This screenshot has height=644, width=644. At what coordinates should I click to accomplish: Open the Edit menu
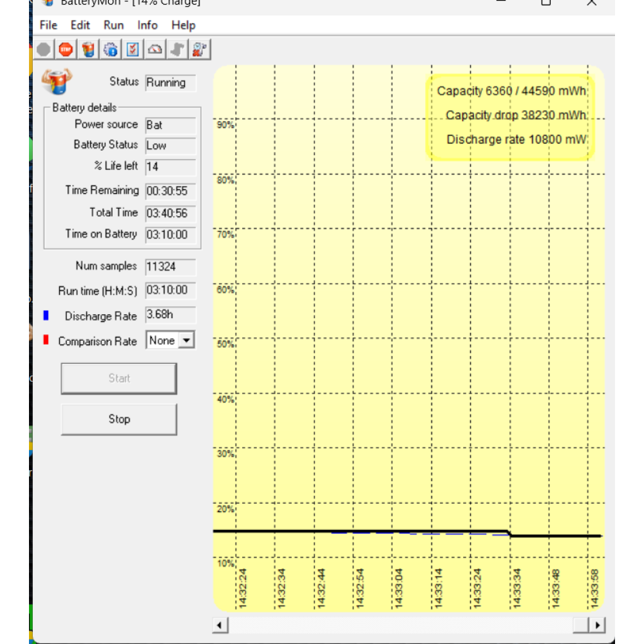tap(80, 25)
